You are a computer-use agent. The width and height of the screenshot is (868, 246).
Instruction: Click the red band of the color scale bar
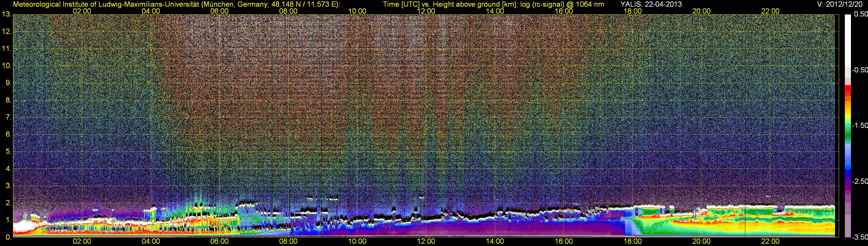tap(847, 89)
